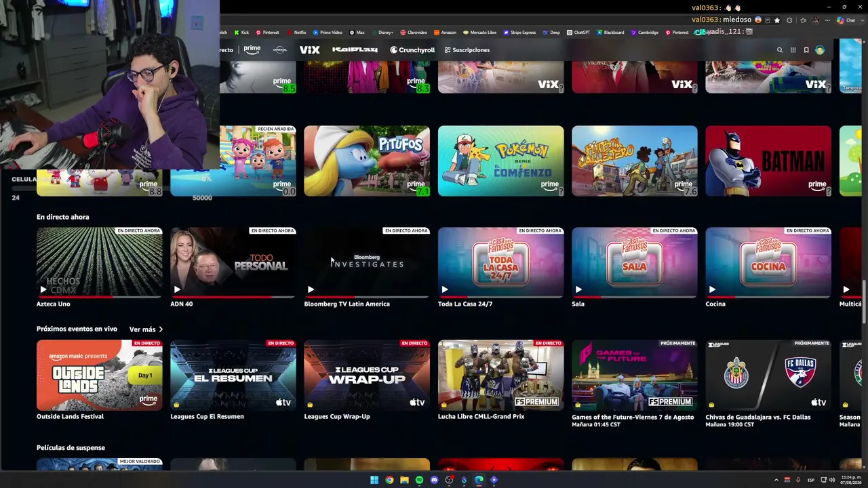Play the Sala live stream

click(x=578, y=289)
